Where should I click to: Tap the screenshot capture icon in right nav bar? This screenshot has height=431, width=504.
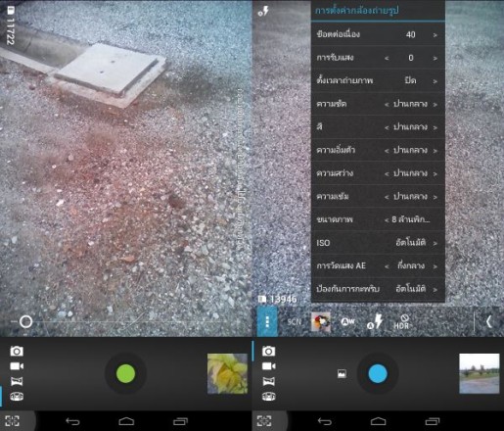(x=264, y=421)
